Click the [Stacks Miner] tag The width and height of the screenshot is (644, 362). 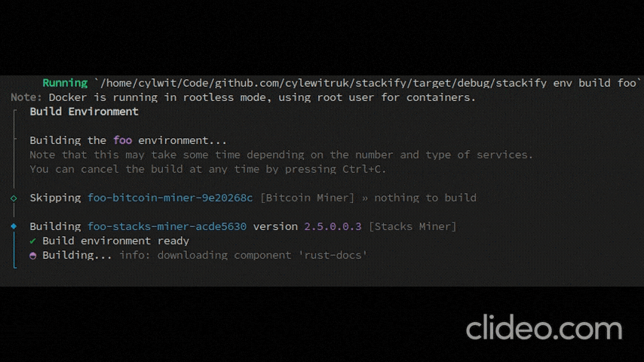412,226
